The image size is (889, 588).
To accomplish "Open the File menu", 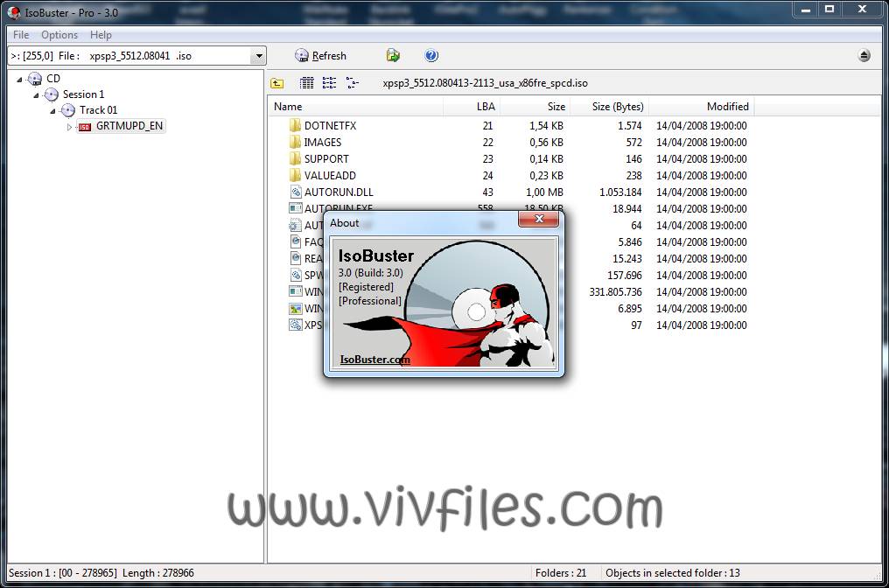I will click(20, 35).
